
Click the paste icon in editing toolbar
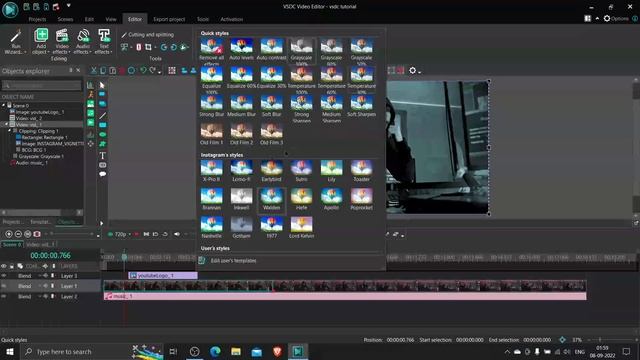click(113, 71)
